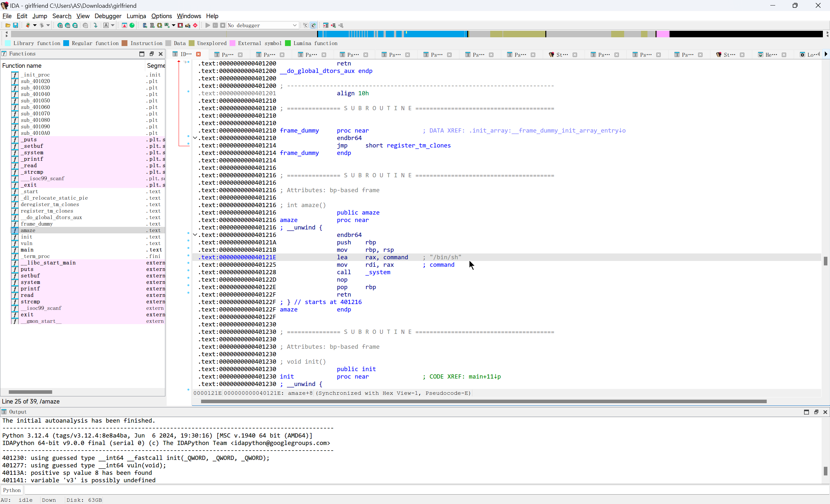Click the Open file toolbar icon
Viewport: 830px width, 504px height.
pos(8,25)
